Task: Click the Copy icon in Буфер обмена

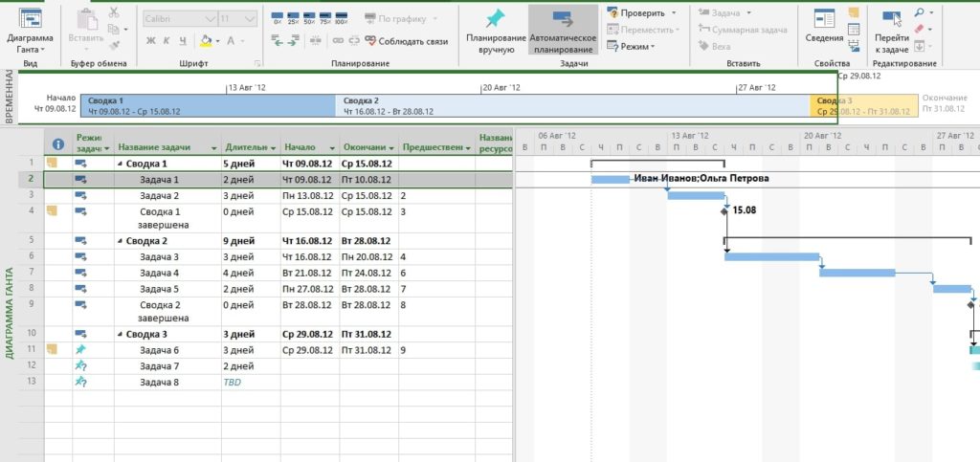Action: click(113, 29)
